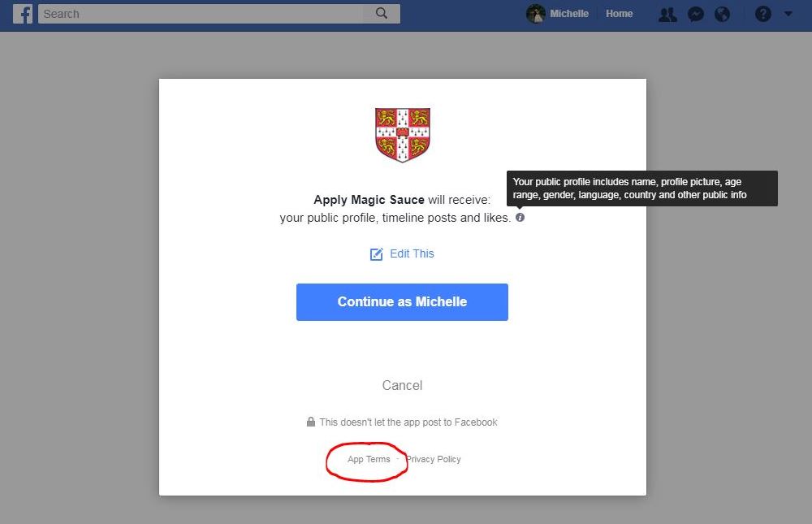Open the Help question mark icon
The width and height of the screenshot is (812, 524).
[762, 14]
